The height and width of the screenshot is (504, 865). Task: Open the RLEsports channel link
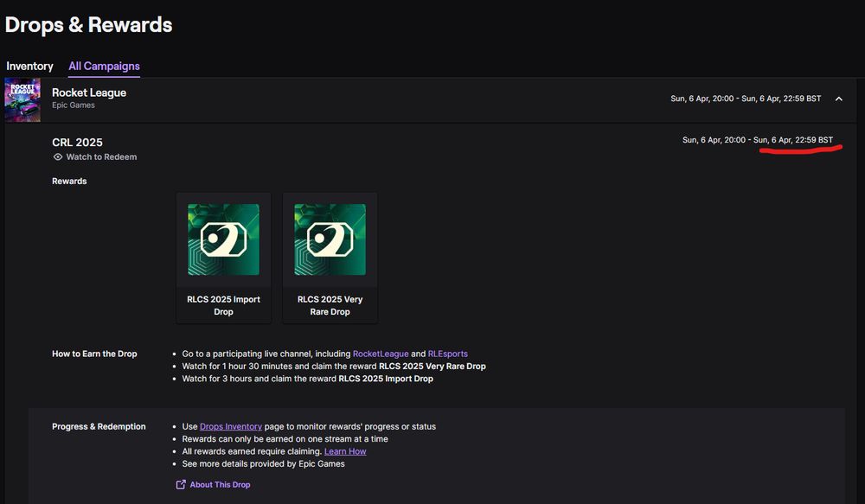click(448, 354)
